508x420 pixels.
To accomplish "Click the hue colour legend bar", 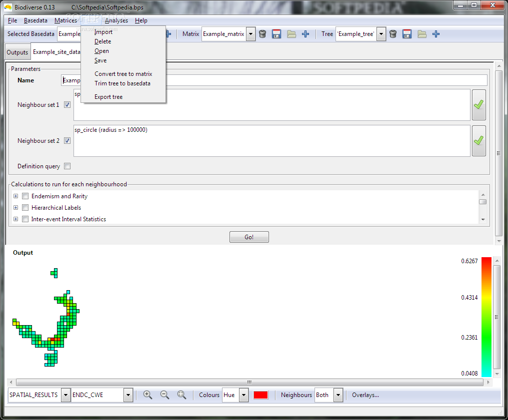I will (486, 317).
